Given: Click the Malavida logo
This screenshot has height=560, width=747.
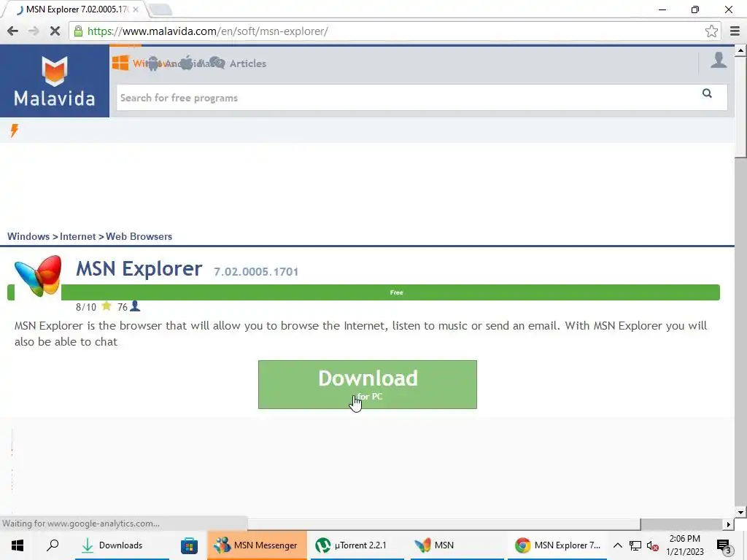Looking at the screenshot, I should click(x=54, y=81).
